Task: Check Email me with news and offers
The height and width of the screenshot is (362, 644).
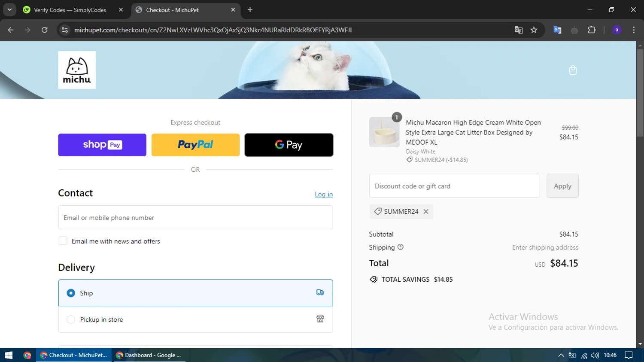Action: pos(63,241)
